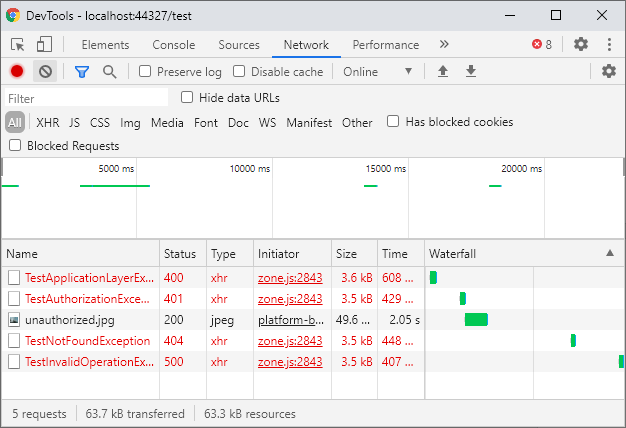Check Hide data URLs

pyautogui.click(x=187, y=97)
